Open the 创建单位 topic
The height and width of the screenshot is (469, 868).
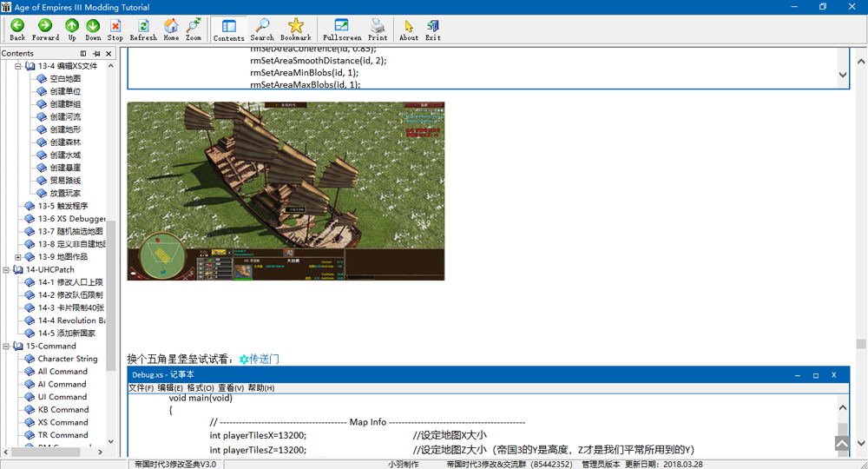click(x=65, y=91)
